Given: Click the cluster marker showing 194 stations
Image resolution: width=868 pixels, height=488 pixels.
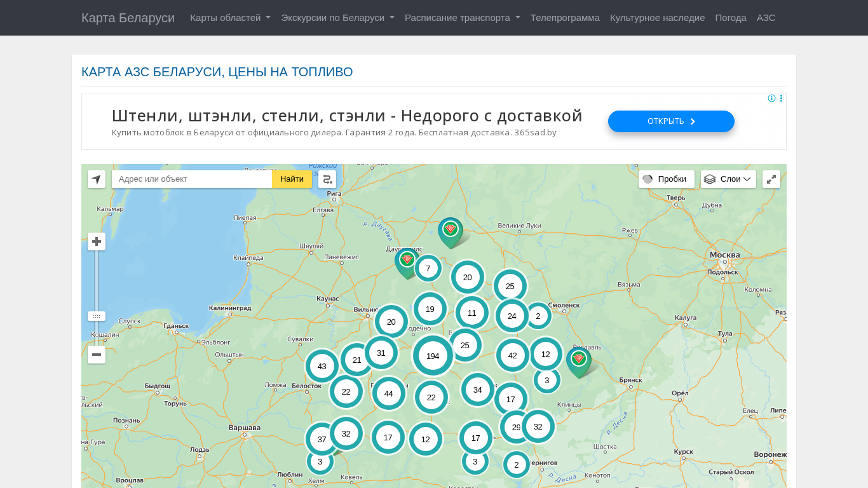Looking at the screenshot, I should coord(433,356).
